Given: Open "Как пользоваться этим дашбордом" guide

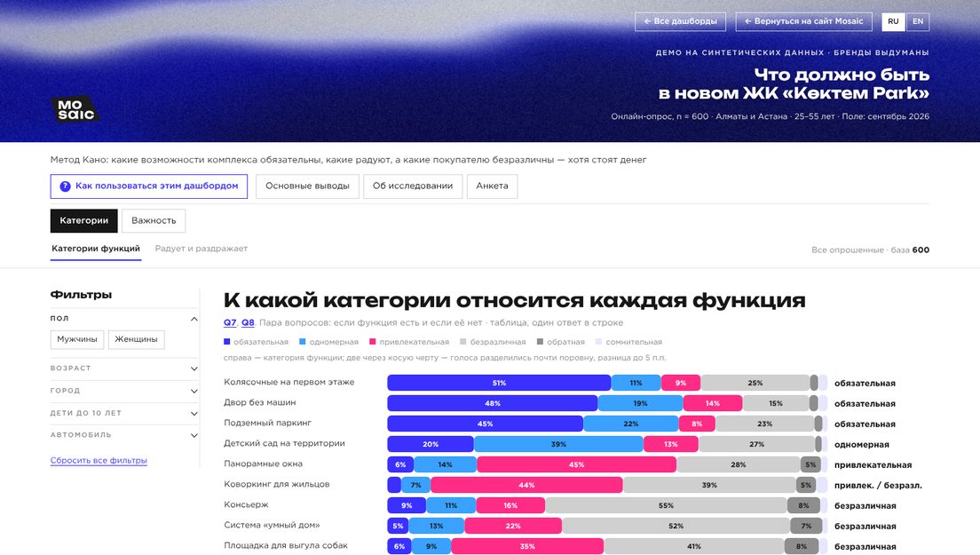Looking at the screenshot, I should [x=149, y=186].
